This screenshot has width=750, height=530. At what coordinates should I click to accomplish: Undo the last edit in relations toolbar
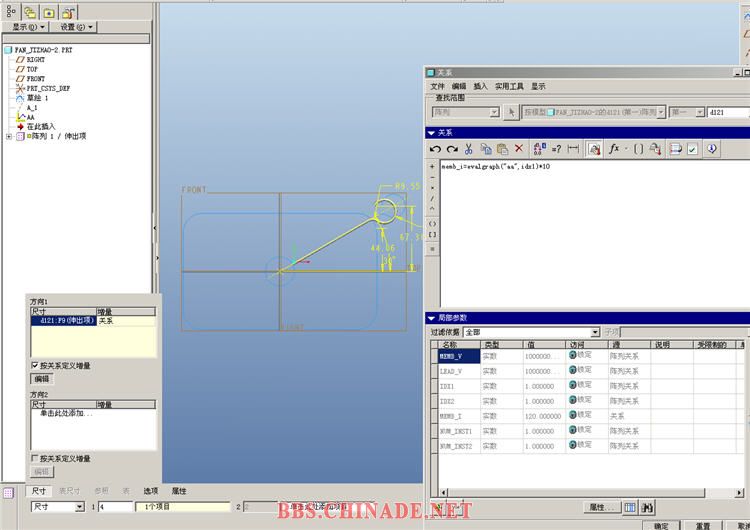435,149
